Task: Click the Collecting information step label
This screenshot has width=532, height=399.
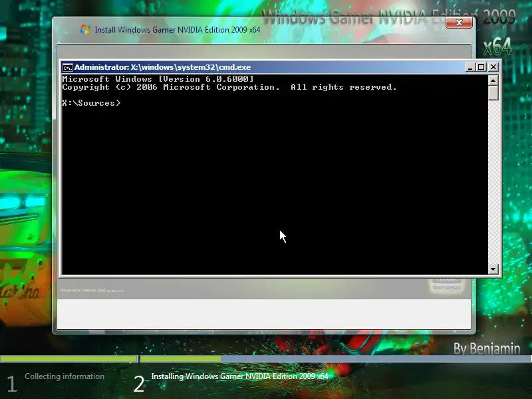Action: 65,376
